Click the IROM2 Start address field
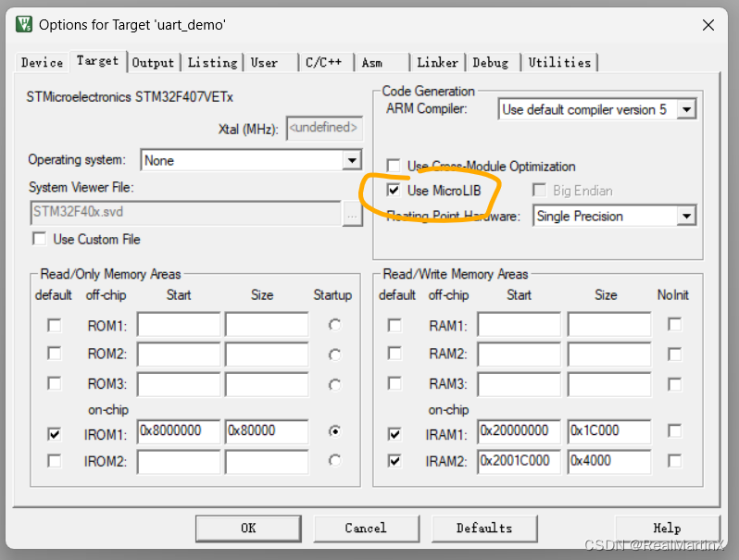The width and height of the screenshot is (739, 560). [179, 462]
